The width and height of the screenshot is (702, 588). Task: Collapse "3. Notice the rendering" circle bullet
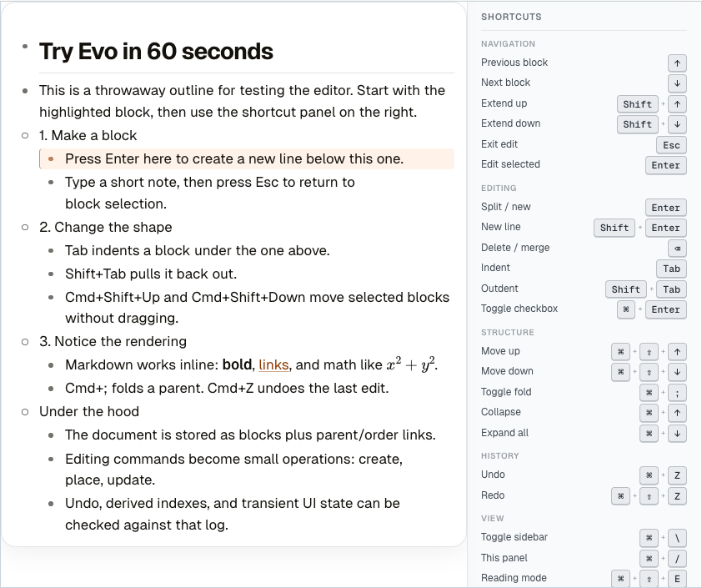(25, 341)
